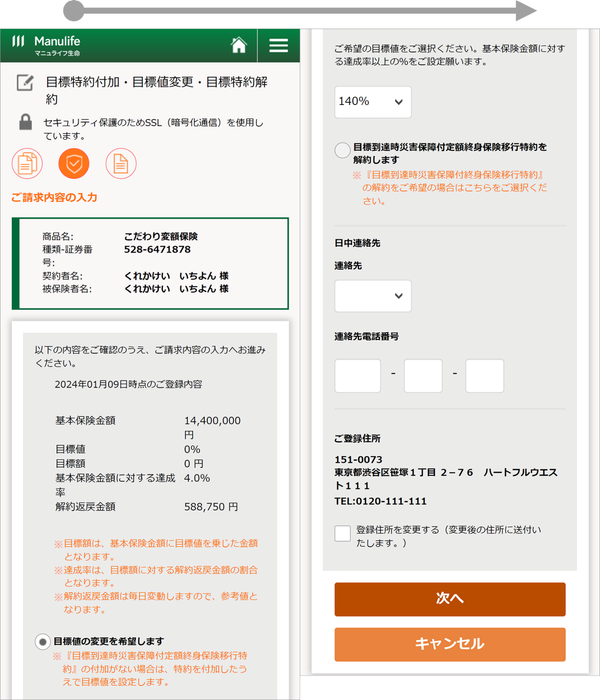Screen dimensions: 600x700
Task: Open the hamburger menu
Action: point(278,45)
